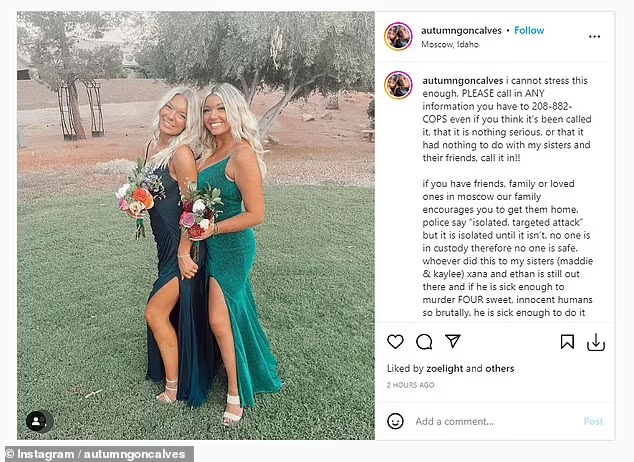Screen dimensions: 634x462
Task: Follow autumngoncalves
Action: coord(529,30)
